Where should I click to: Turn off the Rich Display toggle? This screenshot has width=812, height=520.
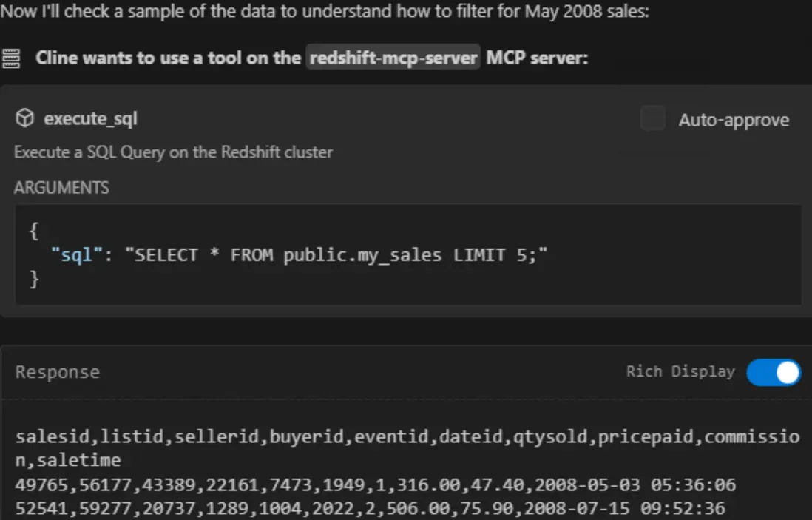774,372
